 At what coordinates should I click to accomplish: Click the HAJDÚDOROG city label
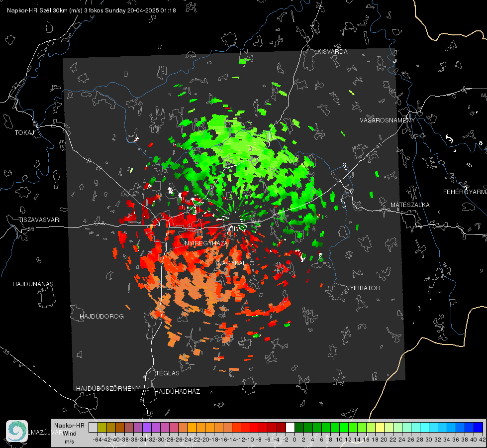click(101, 316)
